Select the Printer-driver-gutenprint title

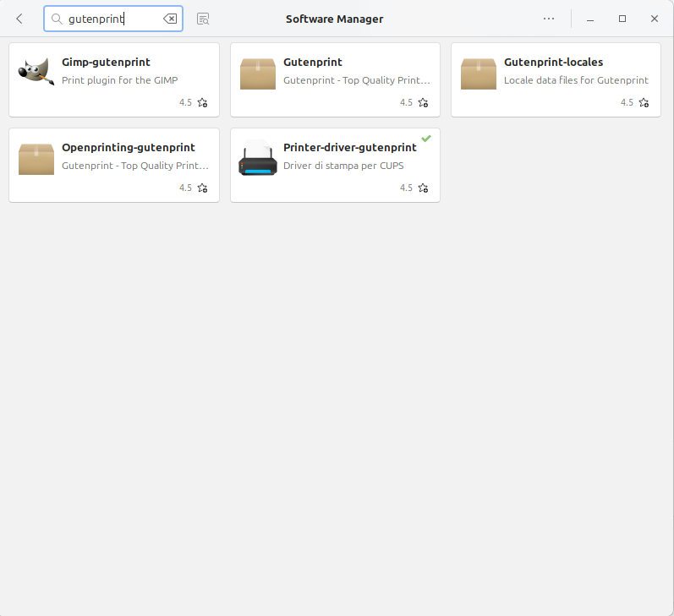click(349, 148)
